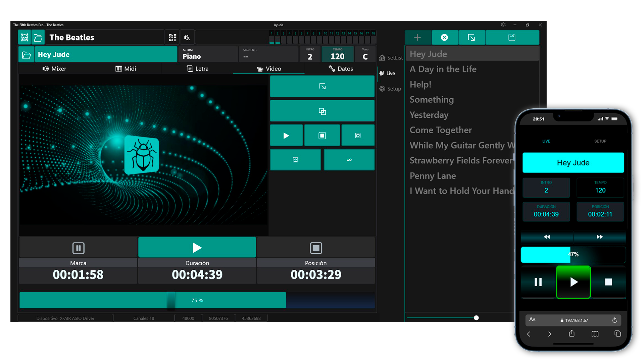This screenshot has height=362, width=644.
Task: Open the folder icon beside Hey Jude
Action: click(27, 55)
